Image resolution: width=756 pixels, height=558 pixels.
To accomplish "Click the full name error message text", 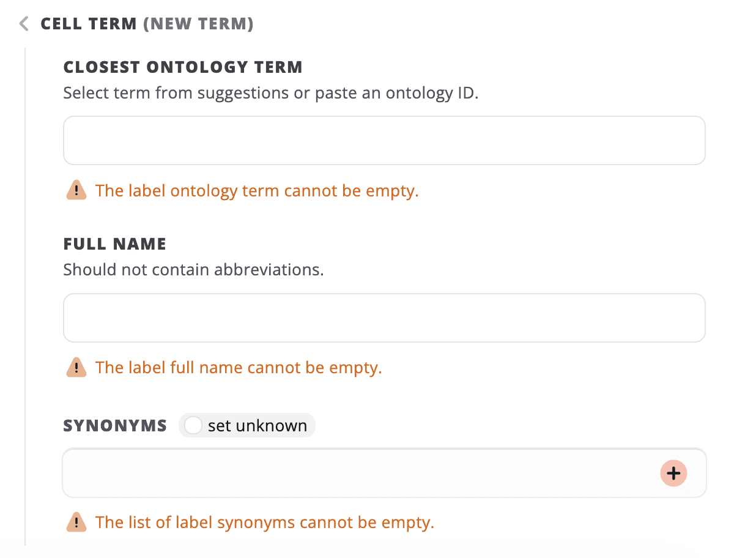I will [x=239, y=367].
